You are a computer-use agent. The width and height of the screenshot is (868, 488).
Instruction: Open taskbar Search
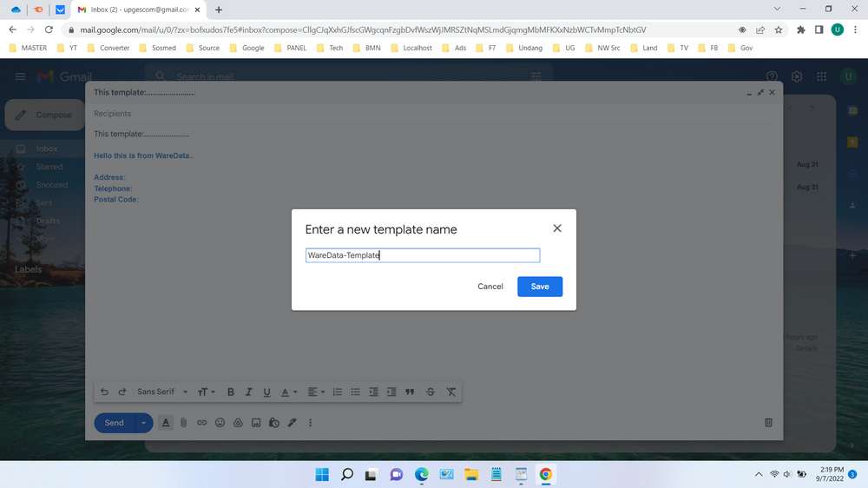(347, 475)
